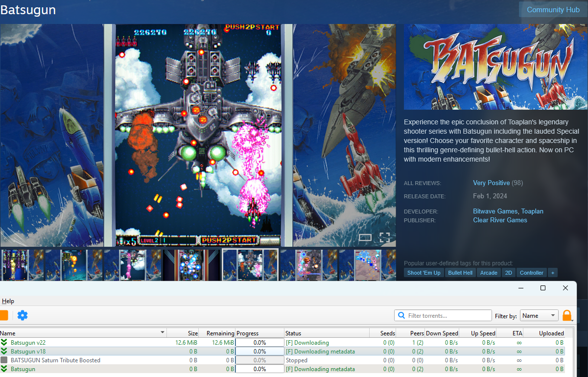
Task: Sort by the ETA column header
Action: pos(510,333)
